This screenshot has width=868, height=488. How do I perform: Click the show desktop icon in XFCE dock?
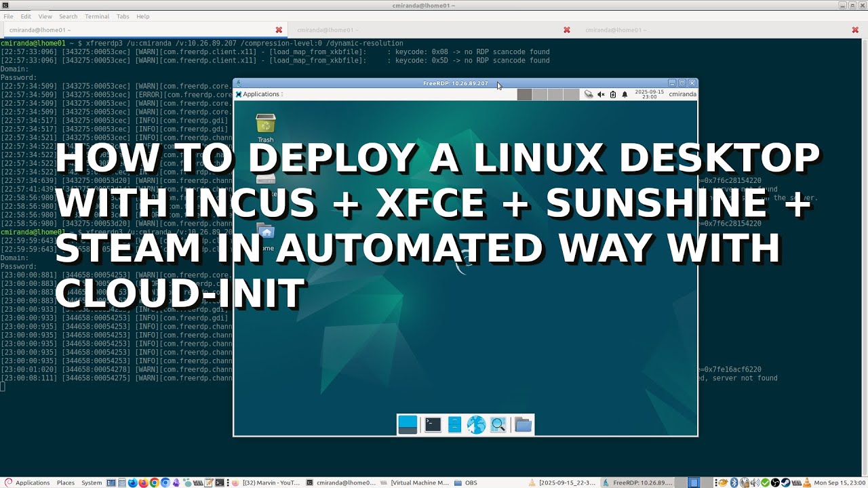pyautogui.click(x=408, y=424)
